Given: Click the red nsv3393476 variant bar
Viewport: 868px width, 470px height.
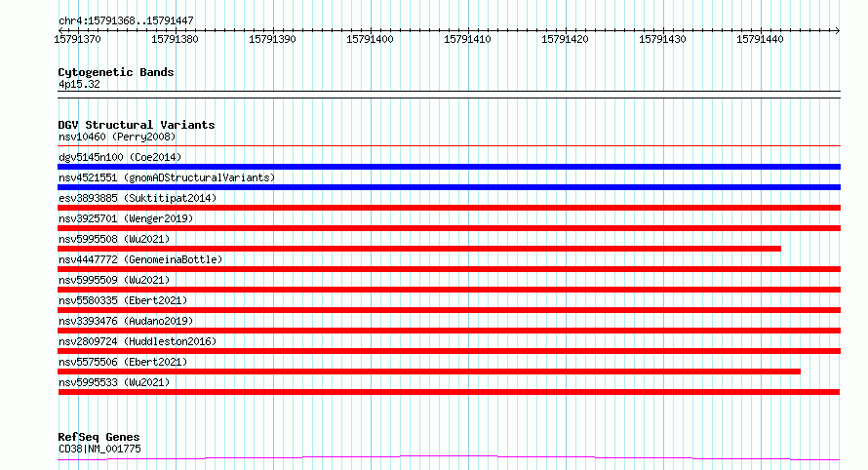Looking at the screenshot, I should 449,331.
